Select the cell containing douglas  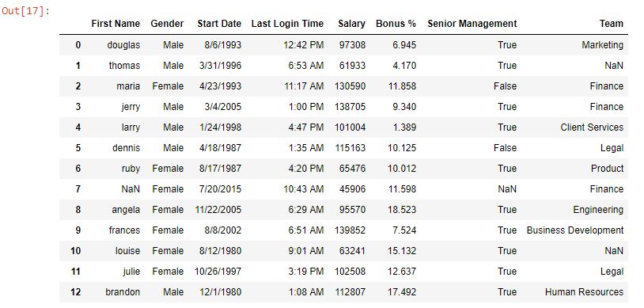123,45
